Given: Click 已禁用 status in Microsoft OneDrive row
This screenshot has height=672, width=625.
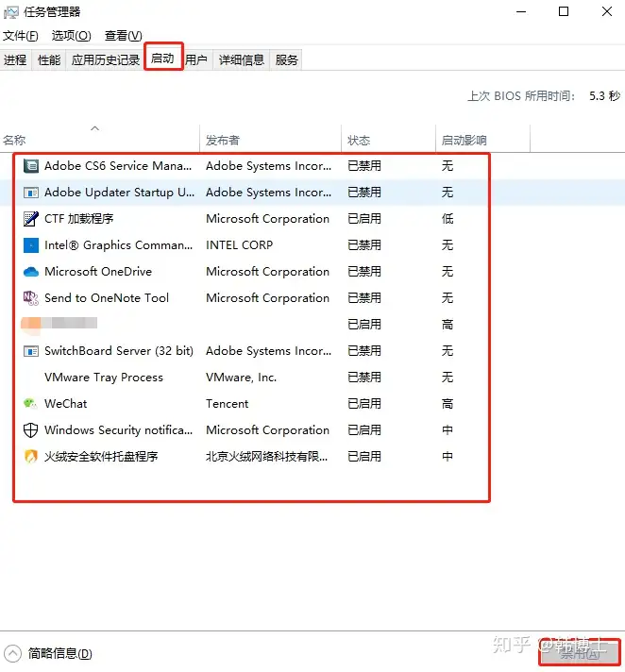Looking at the screenshot, I should click(x=364, y=272).
